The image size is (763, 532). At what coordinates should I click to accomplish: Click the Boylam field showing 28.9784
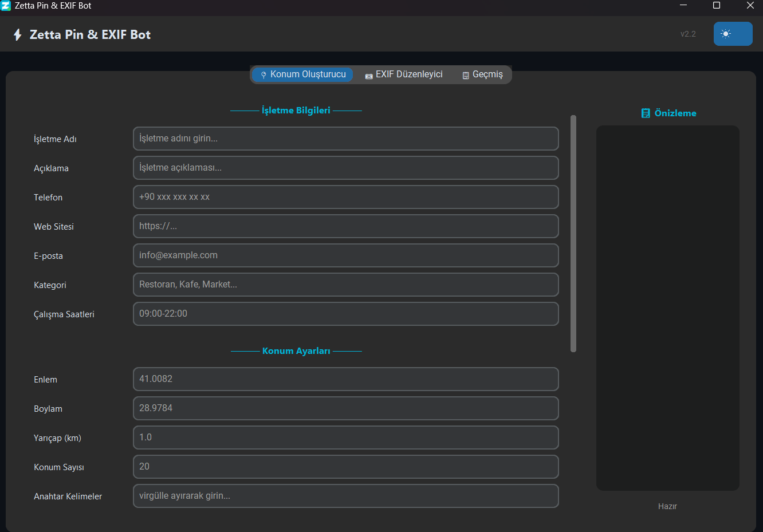coord(346,408)
